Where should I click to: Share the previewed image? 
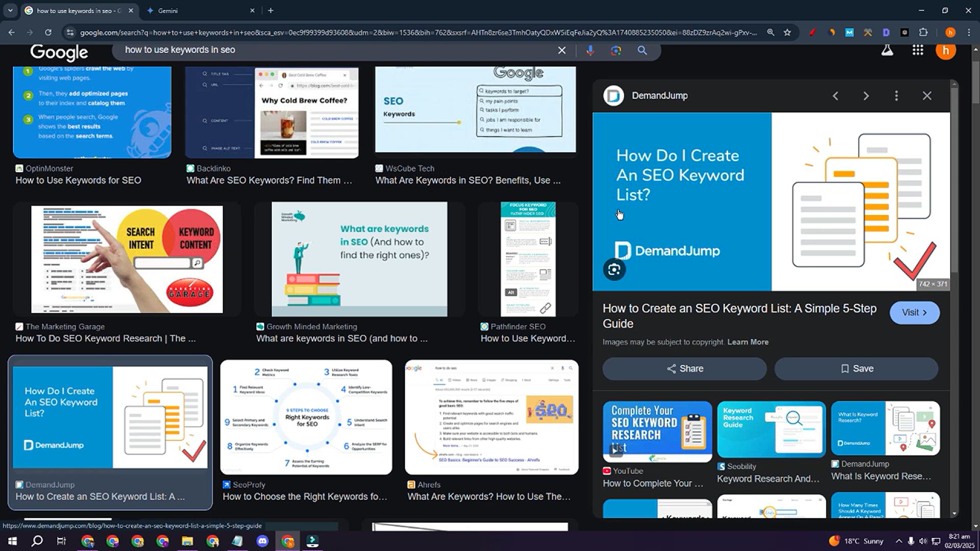[x=684, y=368]
